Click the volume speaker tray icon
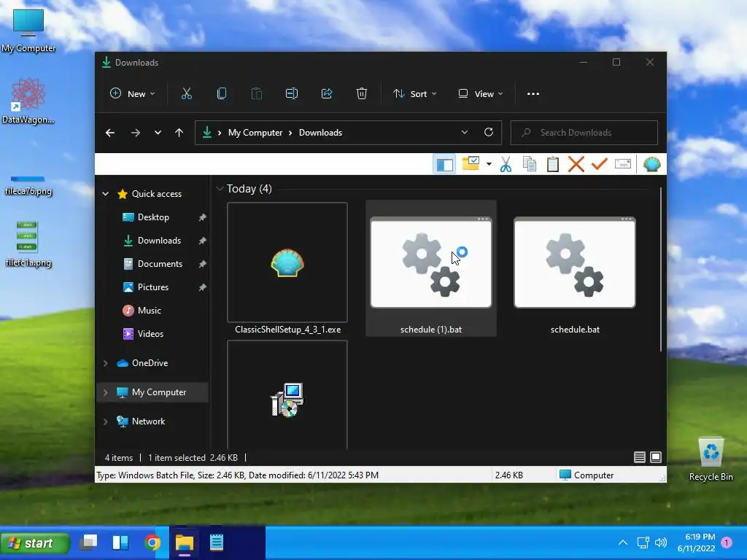747x560 pixels. pos(661,542)
